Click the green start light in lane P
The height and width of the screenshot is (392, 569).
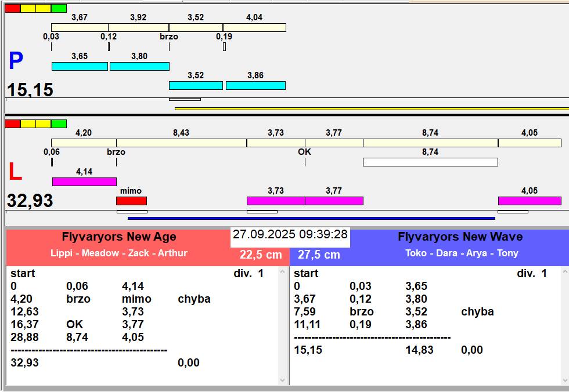(59, 8)
